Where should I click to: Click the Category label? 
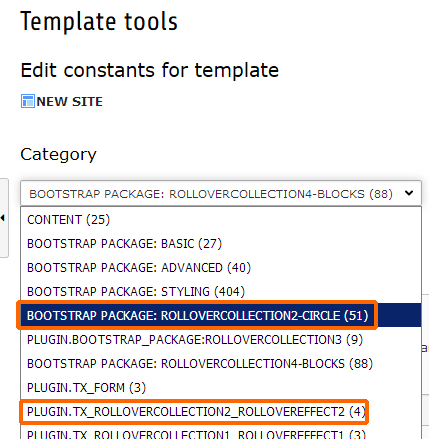(58, 154)
